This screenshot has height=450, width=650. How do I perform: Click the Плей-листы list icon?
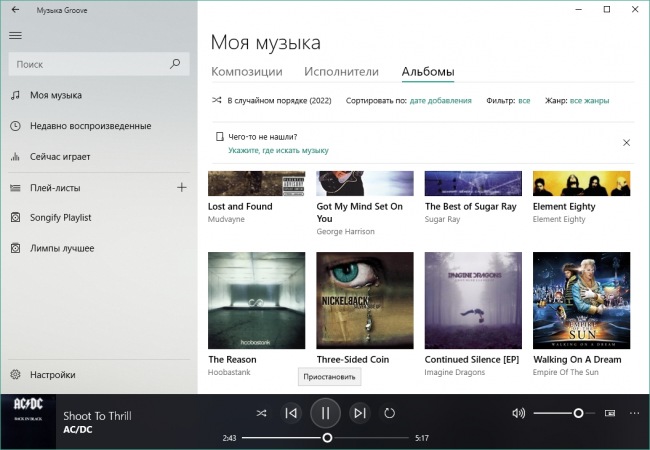[15, 188]
